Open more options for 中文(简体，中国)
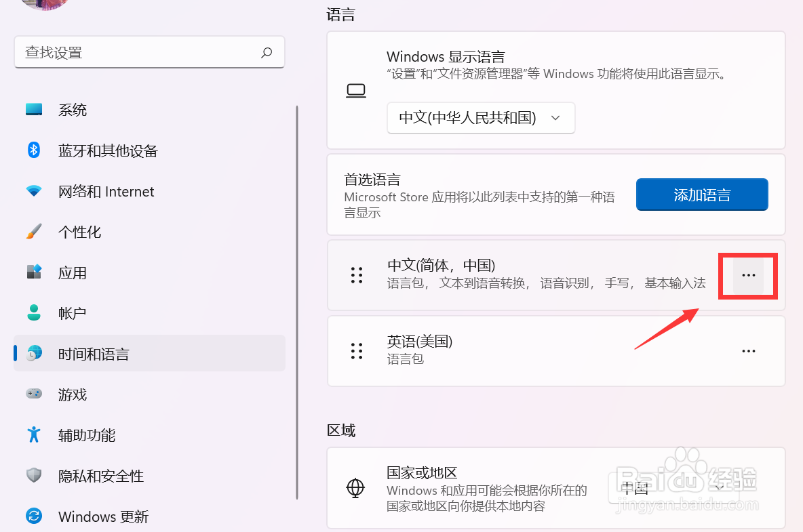 (x=748, y=275)
